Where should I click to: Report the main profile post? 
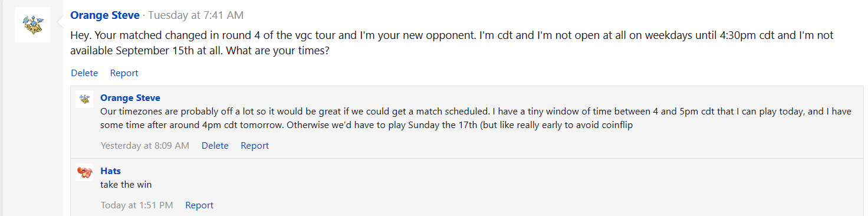pos(124,73)
